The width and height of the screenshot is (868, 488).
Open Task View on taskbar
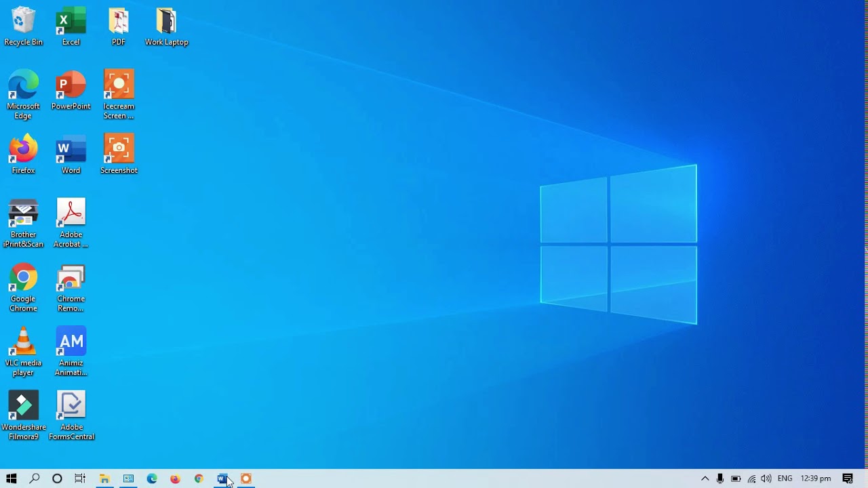tap(80, 479)
